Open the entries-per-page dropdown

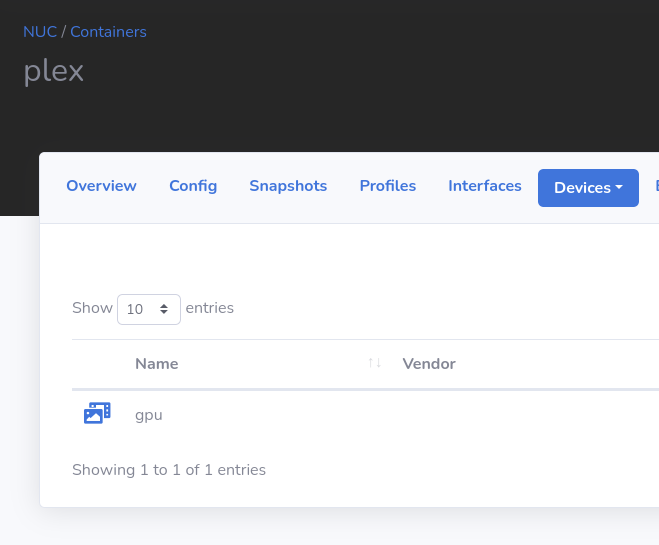coord(149,309)
